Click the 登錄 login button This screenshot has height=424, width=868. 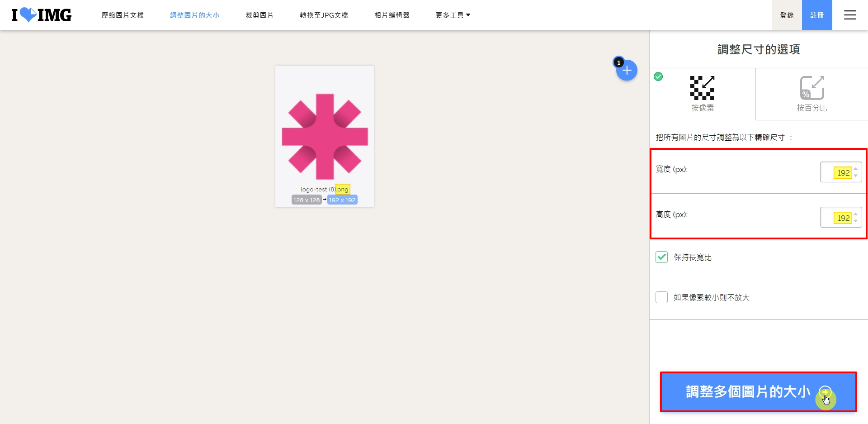coord(787,15)
